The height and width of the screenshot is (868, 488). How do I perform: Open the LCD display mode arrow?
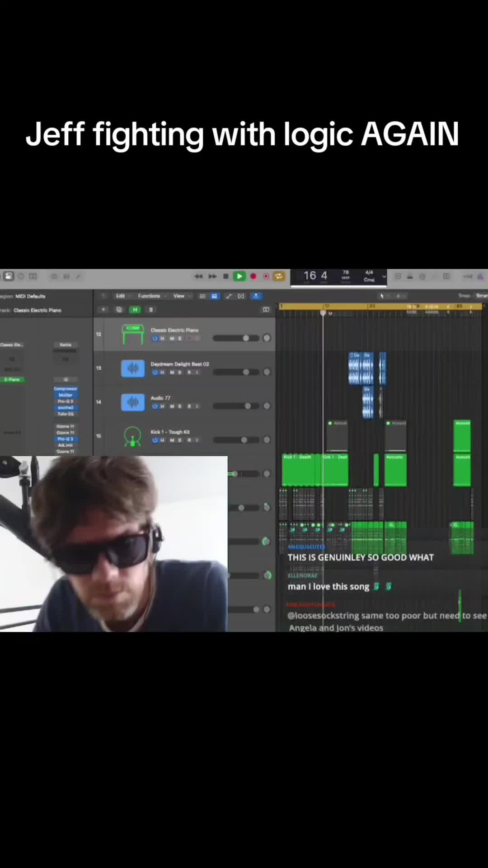tap(384, 276)
